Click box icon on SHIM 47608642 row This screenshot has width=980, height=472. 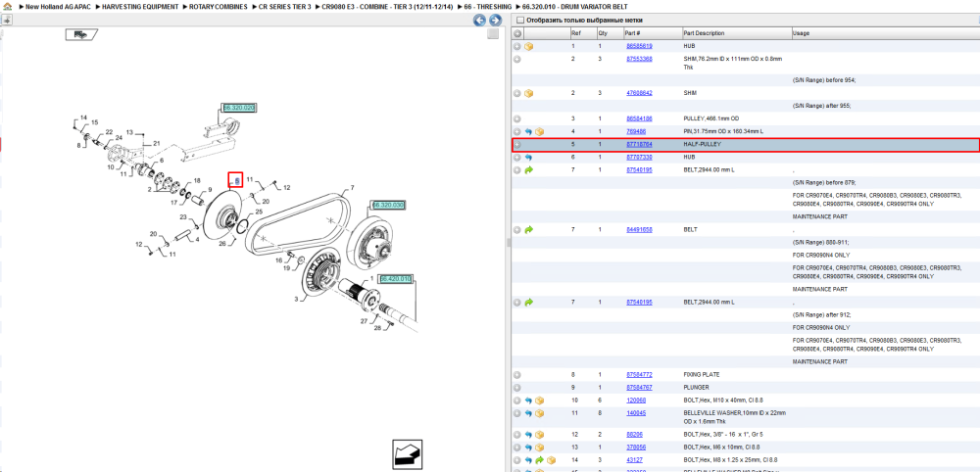pos(529,93)
